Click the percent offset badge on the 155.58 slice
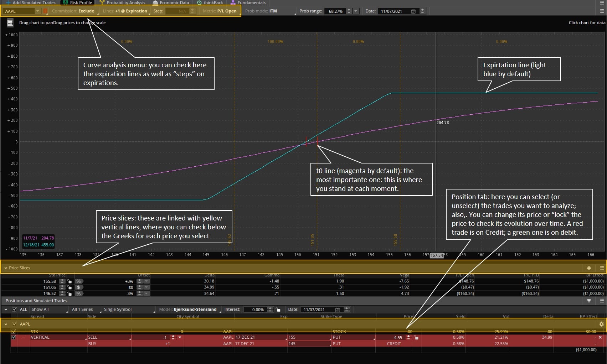This screenshot has width=607, height=364. click(x=78, y=281)
